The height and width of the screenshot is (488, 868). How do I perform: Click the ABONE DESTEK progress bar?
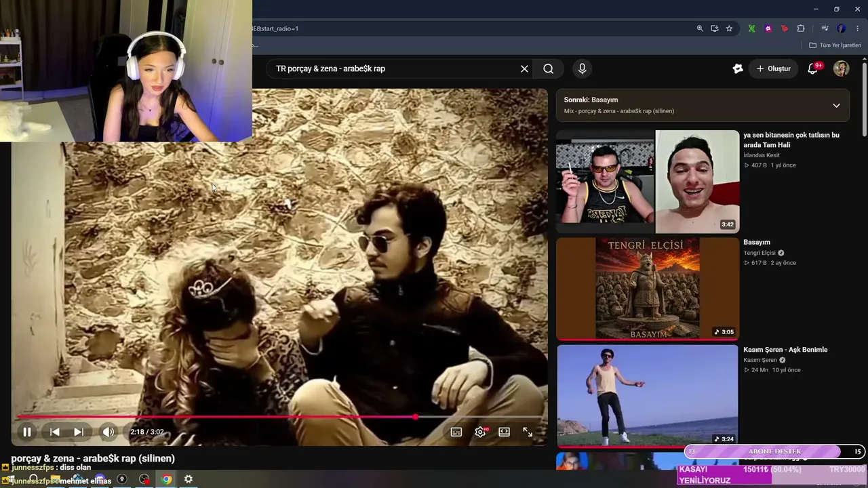click(x=774, y=451)
